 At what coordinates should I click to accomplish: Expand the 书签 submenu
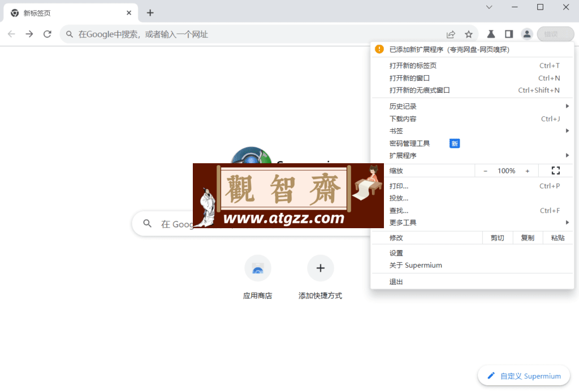[472, 131]
